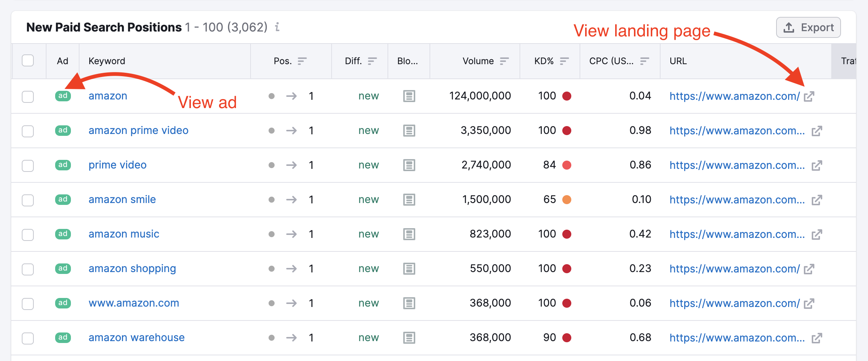
Task: Open keyword link prime video
Action: point(117,165)
